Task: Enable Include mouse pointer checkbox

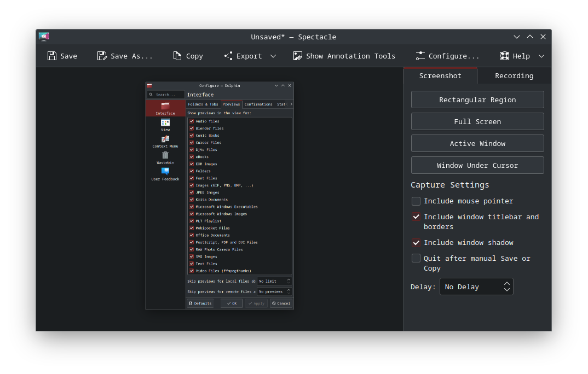Action: 416,201
